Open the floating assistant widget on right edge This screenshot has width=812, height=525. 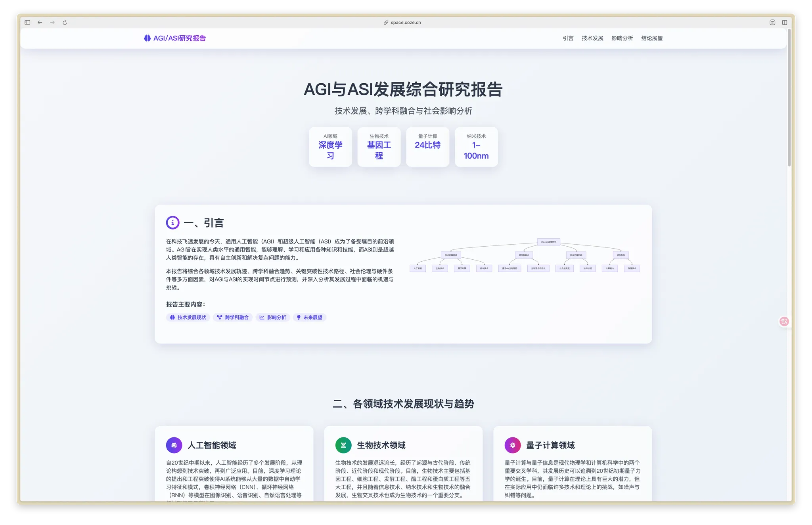784,321
